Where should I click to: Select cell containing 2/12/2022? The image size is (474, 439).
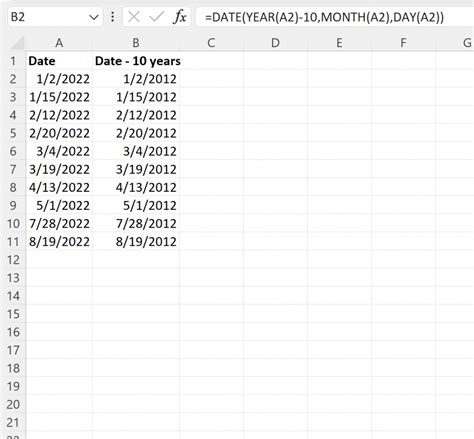[59, 115]
